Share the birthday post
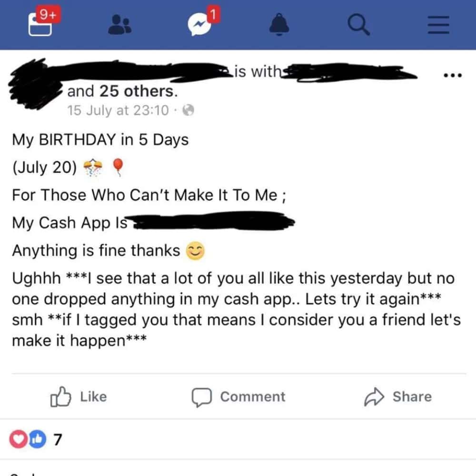 pyautogui.click(x=397, y=397)
